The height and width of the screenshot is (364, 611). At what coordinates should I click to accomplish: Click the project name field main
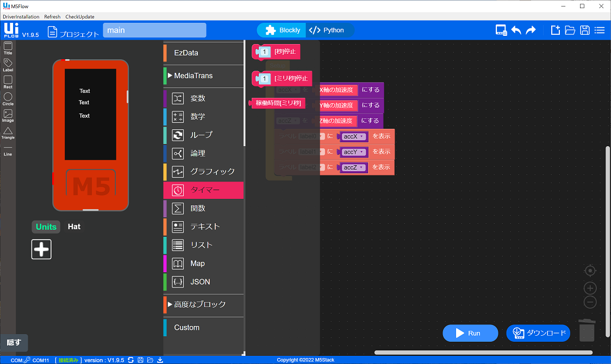[154, 30]
